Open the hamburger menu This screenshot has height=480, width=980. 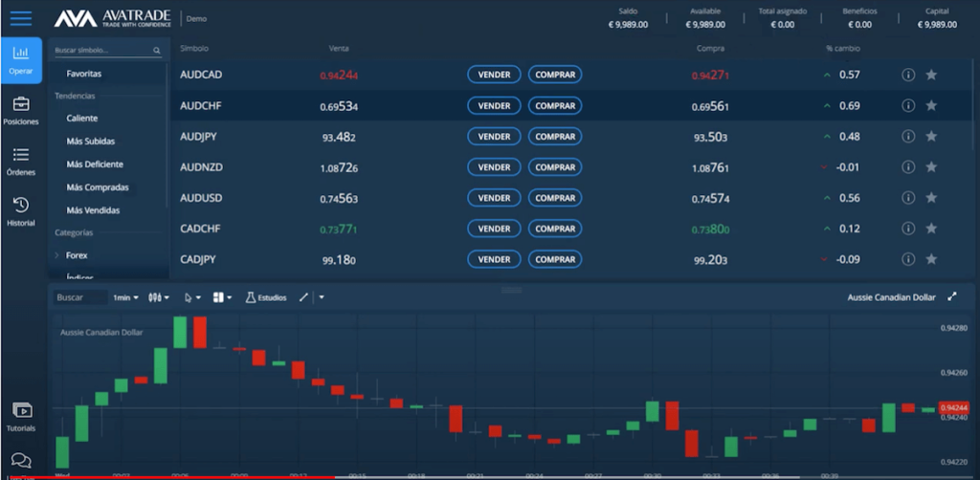21,18
